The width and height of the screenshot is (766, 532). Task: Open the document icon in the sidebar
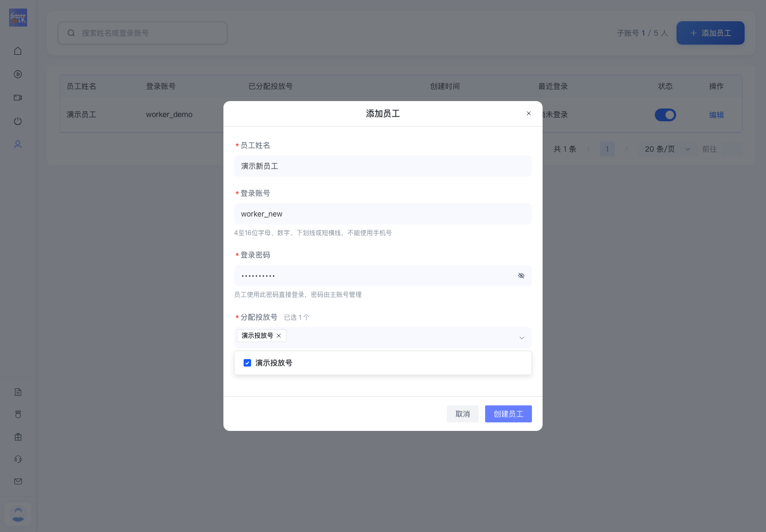pos(18,392)
